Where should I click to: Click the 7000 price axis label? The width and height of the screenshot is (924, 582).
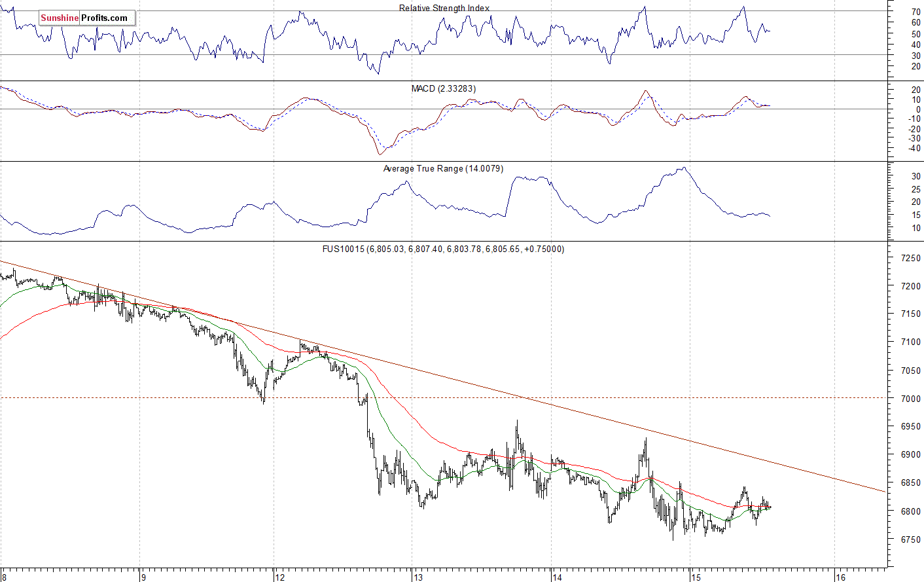tap(911, 398)
